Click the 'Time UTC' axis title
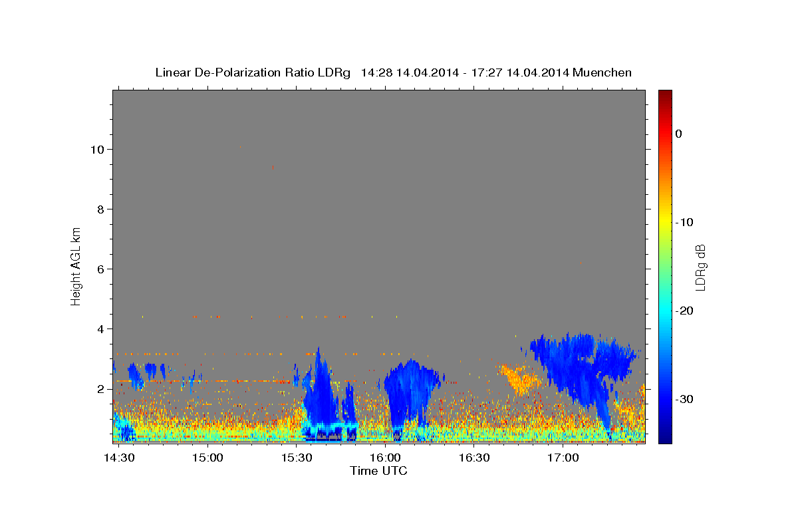This screenshot has height=532, width=798. pos(378,471)
